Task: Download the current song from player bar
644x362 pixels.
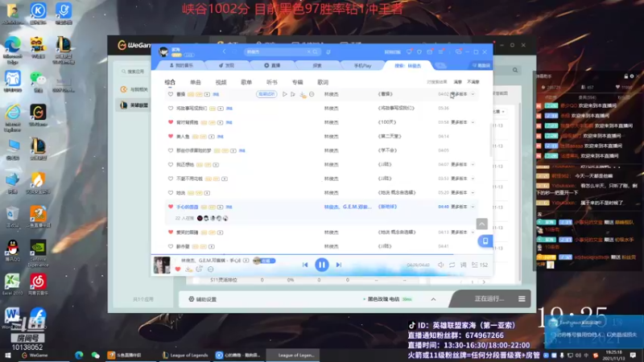Action: (188, 269)
